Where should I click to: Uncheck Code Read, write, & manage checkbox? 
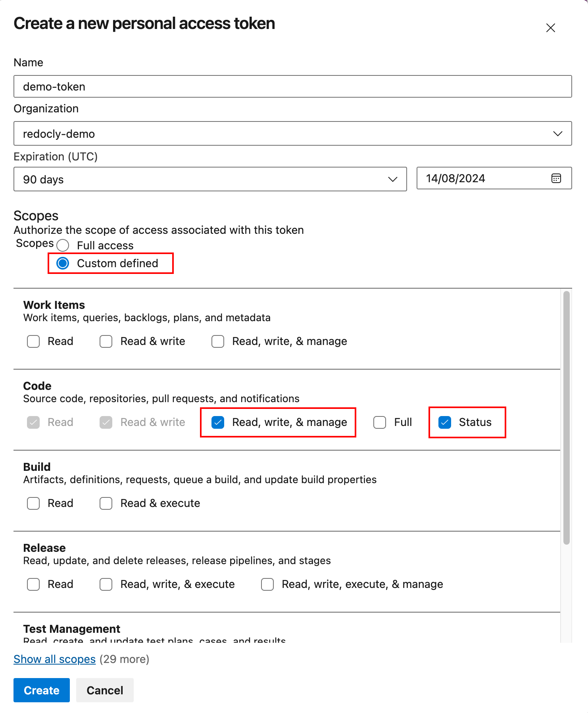[218, 422]
